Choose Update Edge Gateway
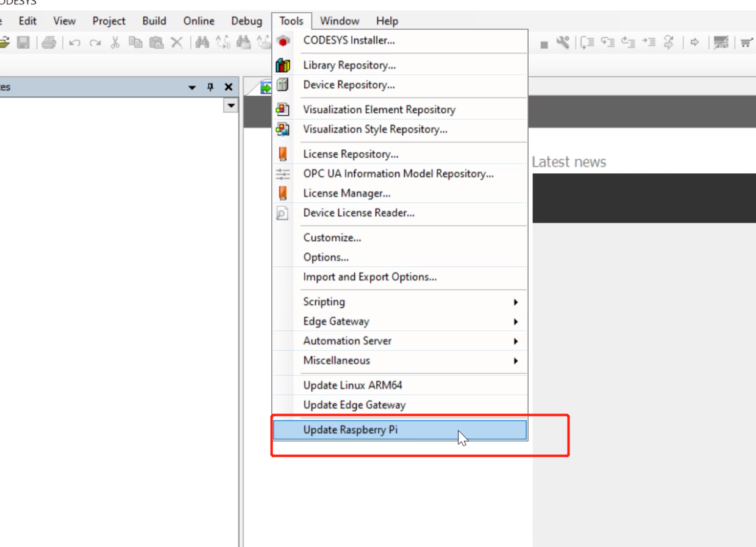 [400, 405]
